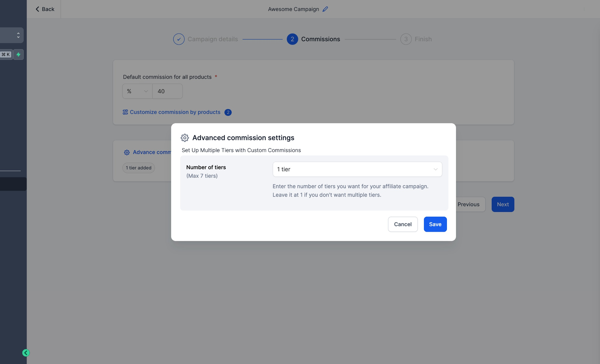Click the pencil icon to rename Awesome Campaign

[325, 9]
